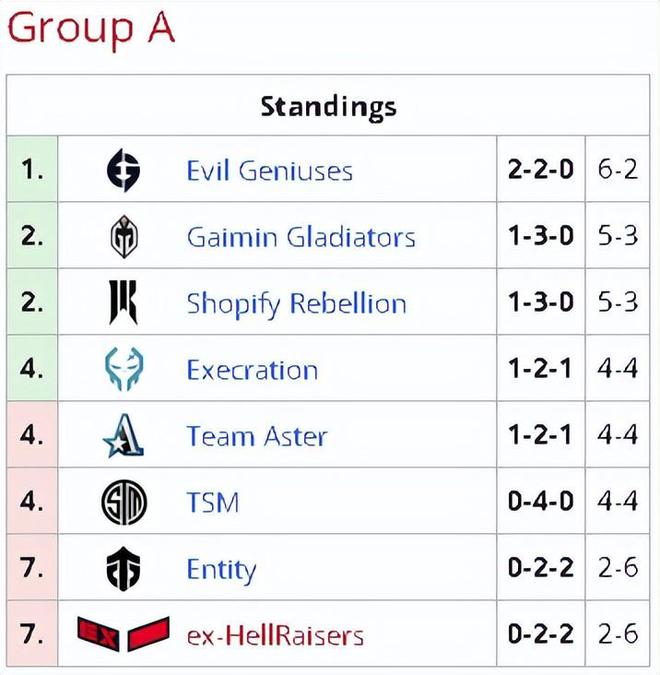Click the Standings table header
This screenshot has width=660, height=675.
point(328,106)
